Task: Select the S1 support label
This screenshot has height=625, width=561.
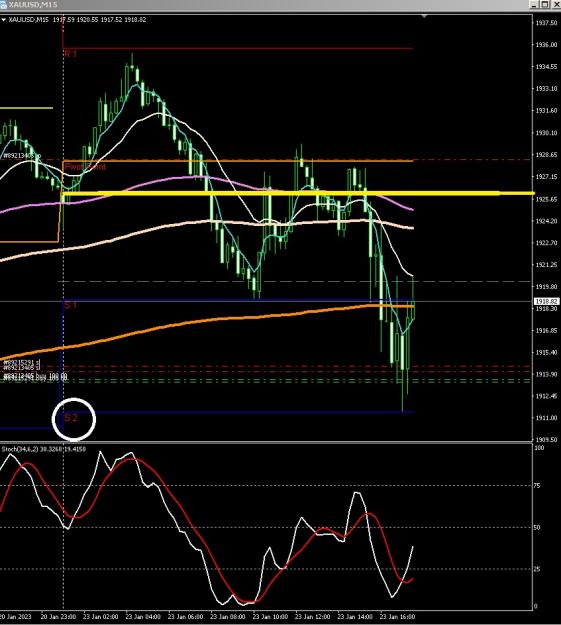Action: pyautogui.click(x=70, y=305)
